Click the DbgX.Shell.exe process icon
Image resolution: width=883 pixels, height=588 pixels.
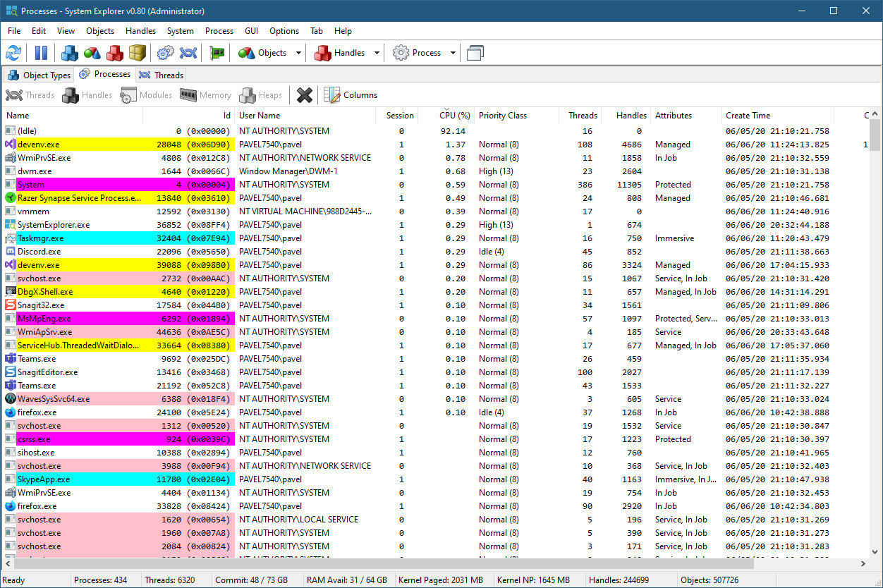(x=11, y=292)
